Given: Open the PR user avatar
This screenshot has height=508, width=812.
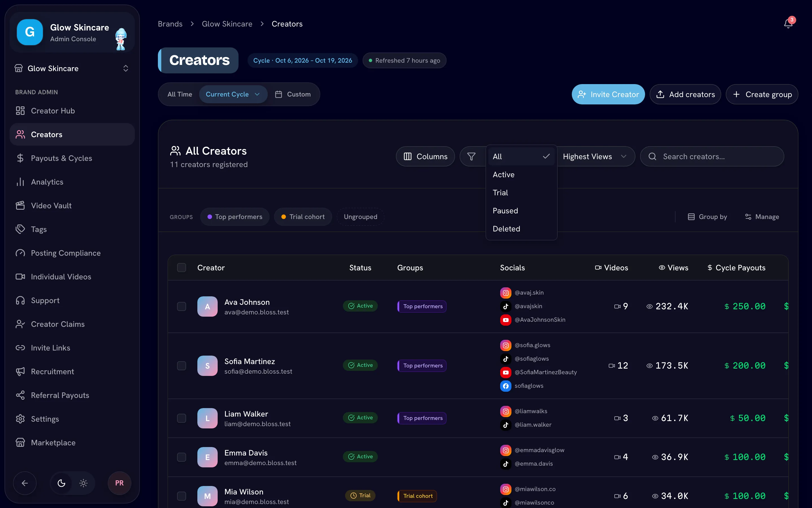Looking at the screenshot, I should click(120, 483).
